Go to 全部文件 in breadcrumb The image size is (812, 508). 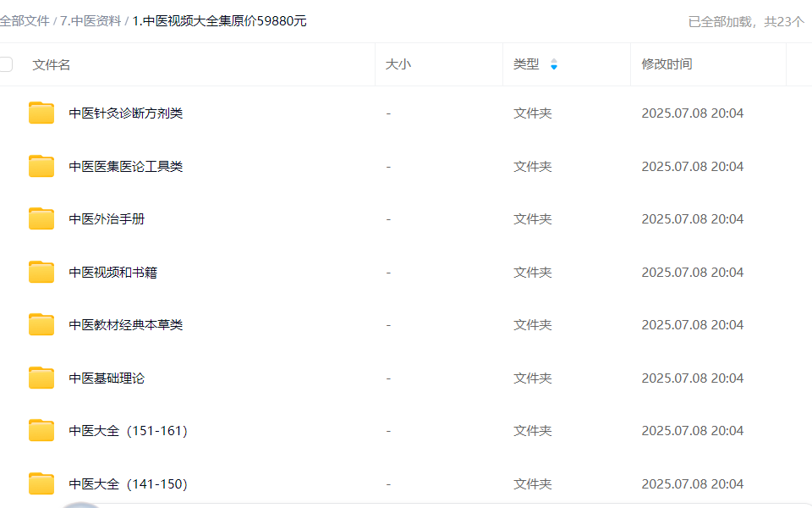point(25,21)
